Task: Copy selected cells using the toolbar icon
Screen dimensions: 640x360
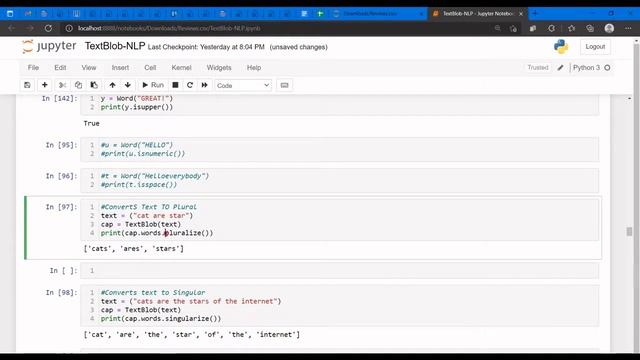Action: 78,85
